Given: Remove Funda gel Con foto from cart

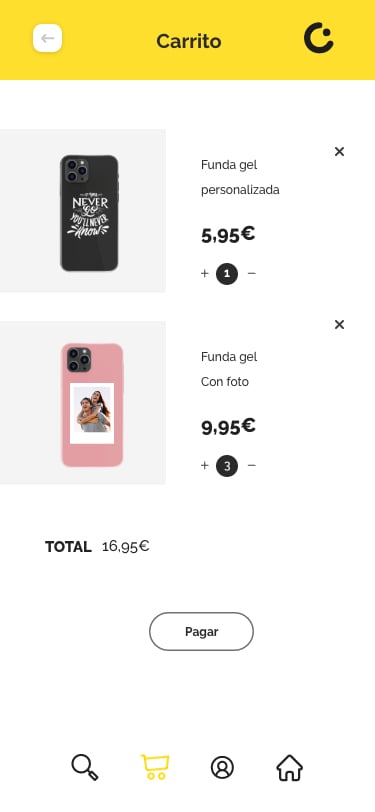Looking at the screenshot, I should pos(339,325).
